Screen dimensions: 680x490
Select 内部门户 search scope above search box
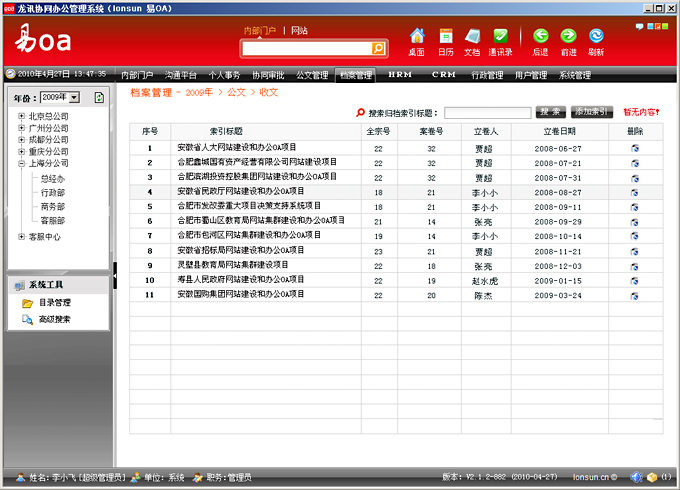pyautogui.click(x=259, y=30)
